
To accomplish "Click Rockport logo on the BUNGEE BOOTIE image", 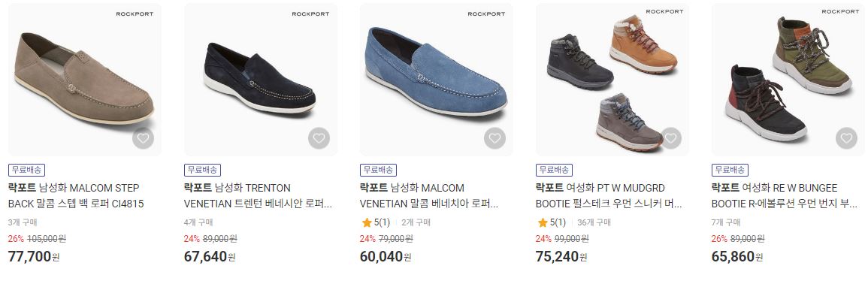I will 840,11.
